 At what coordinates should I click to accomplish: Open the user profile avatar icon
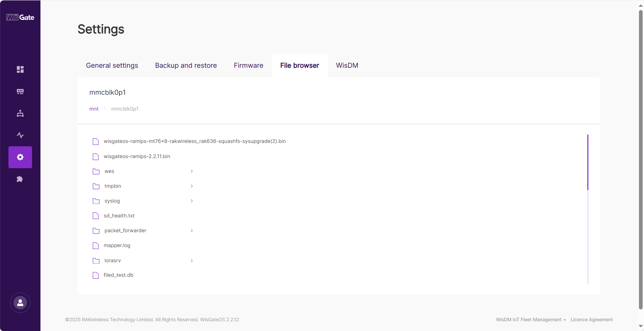pyautogui.click(x=20, y=303)
